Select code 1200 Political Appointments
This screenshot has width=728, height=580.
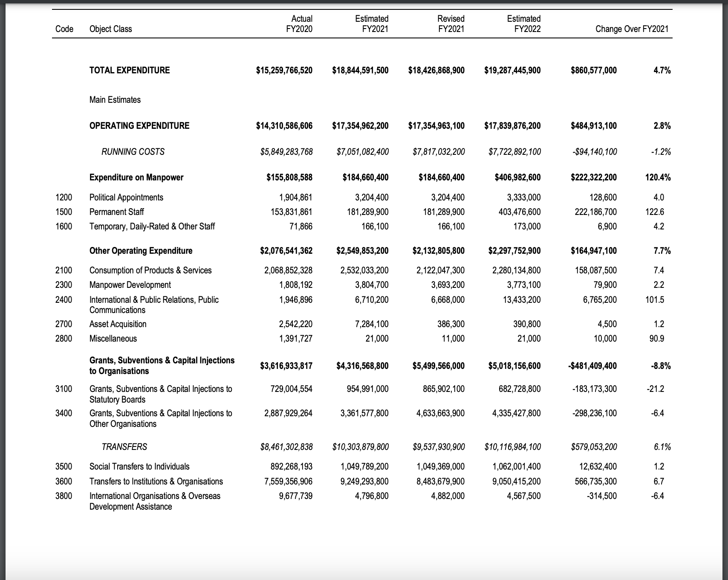[x=64, y=197]
